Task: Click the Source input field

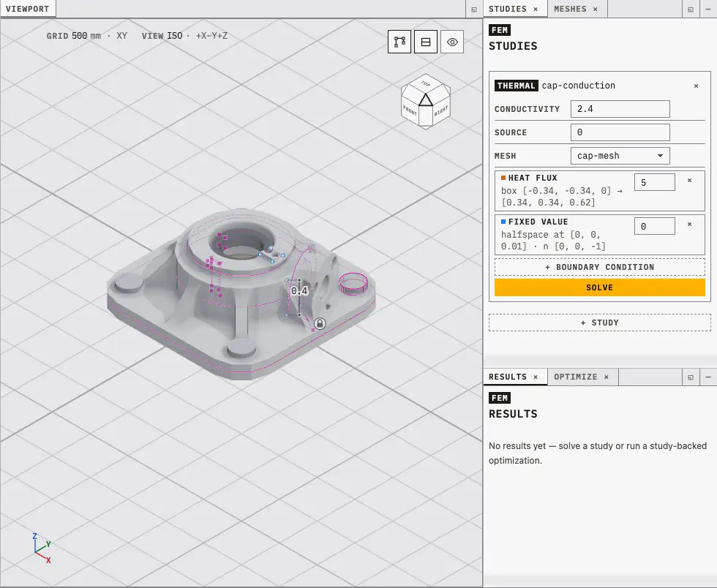Action: pos(620,132)
